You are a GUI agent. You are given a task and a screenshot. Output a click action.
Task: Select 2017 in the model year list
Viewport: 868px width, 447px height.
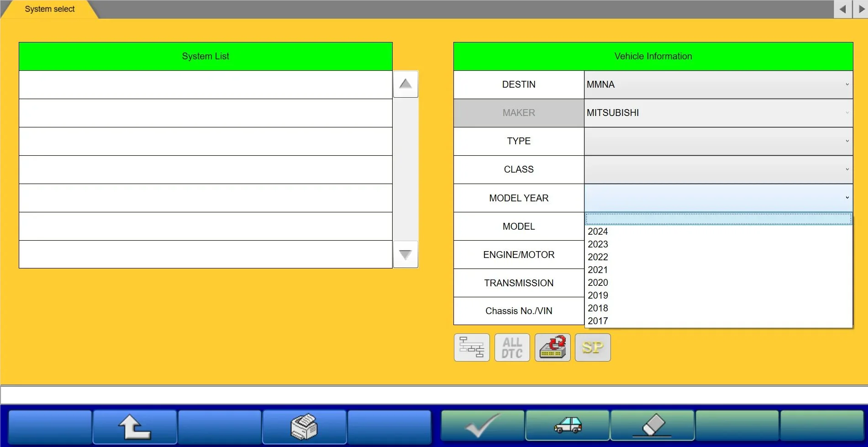coord(718,321)
